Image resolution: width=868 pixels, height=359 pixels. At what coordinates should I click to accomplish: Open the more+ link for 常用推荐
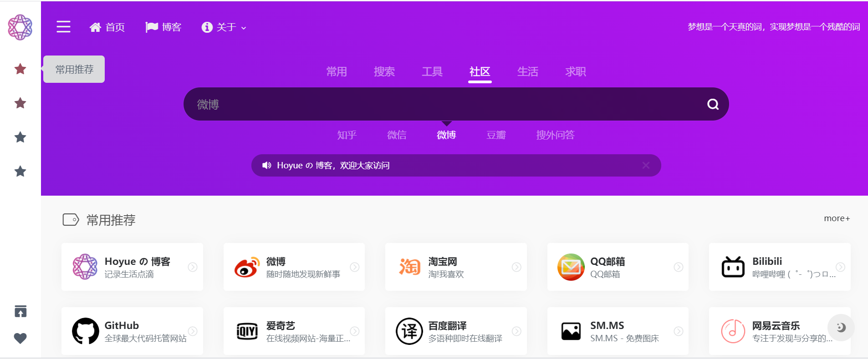(837, 218)
